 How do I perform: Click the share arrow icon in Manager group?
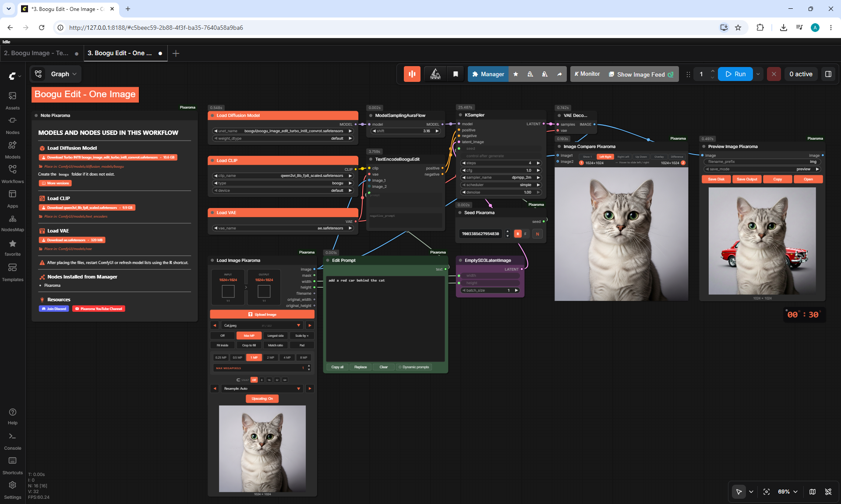point(559,74)
